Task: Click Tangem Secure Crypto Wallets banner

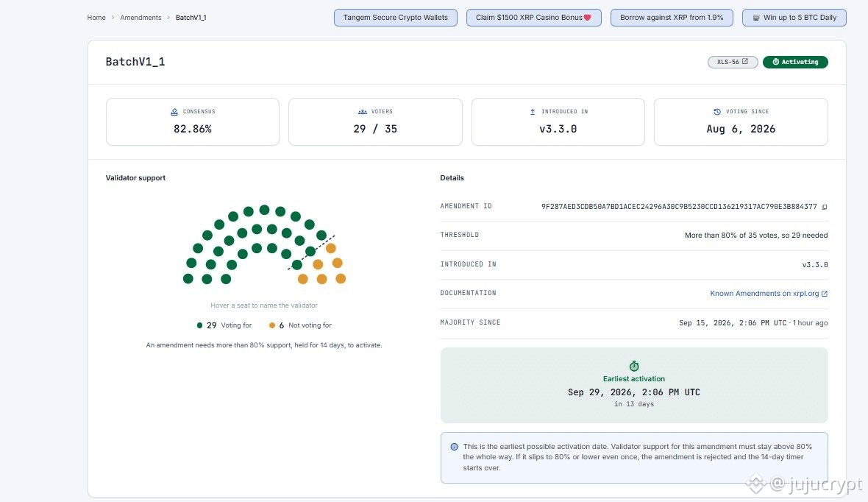Action: click(x=395, y=18)
